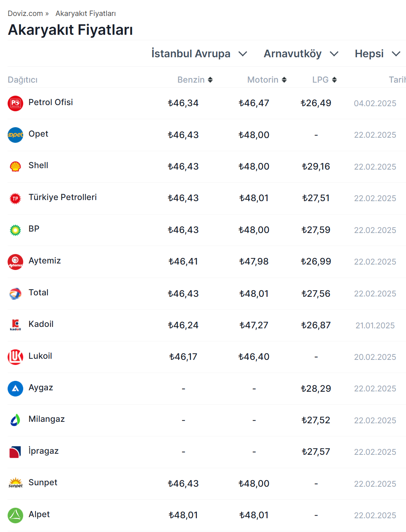The height and width of the screenshot is (532, 406).
Task: Click the BP logo icon
Action: point(15,230)
